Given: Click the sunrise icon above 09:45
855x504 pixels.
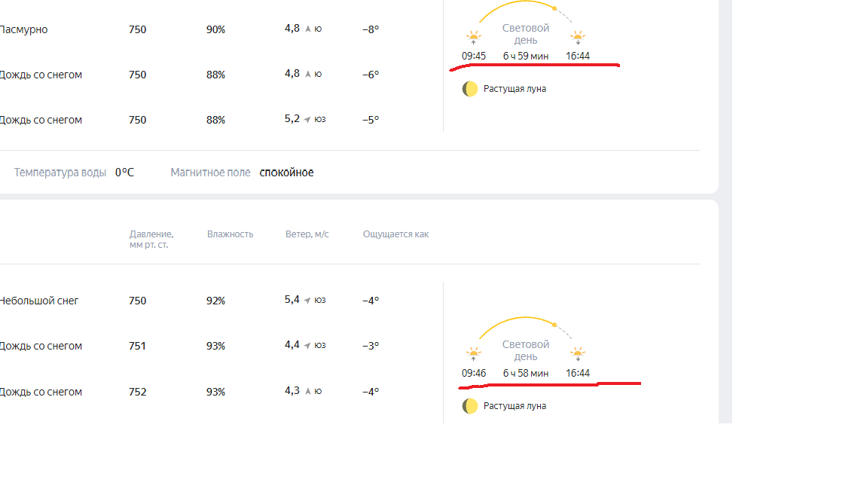Looking at the screenshot, I should click(473, 38).
